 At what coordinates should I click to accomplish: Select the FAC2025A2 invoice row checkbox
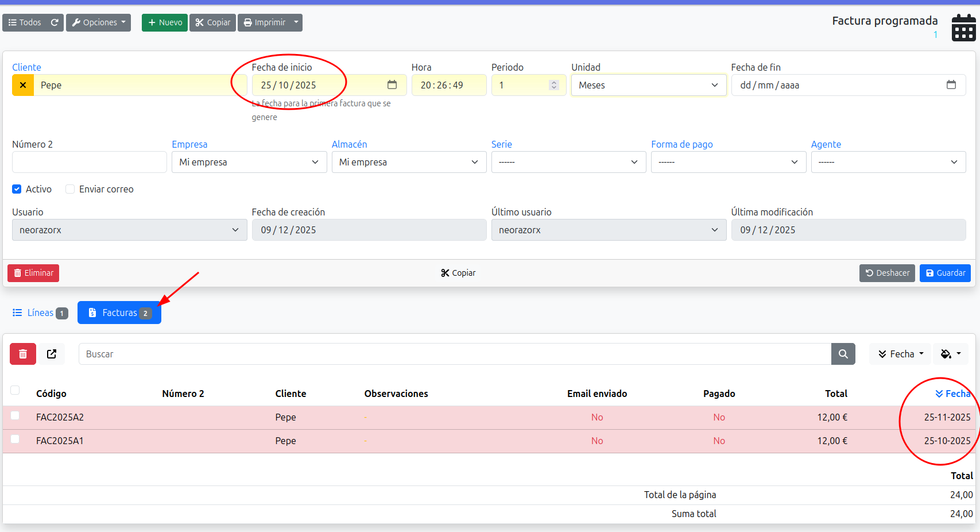click(x=16, y=416)
